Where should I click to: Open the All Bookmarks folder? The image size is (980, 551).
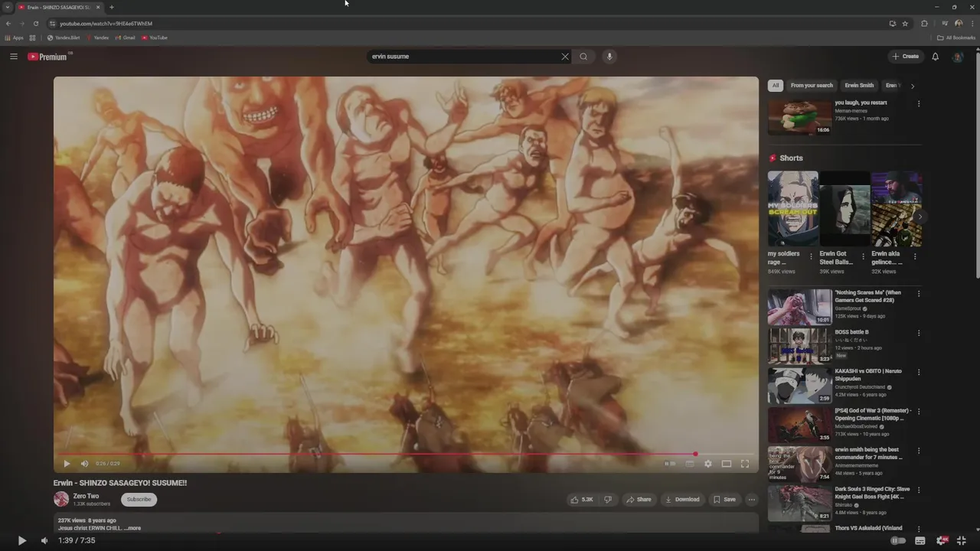pos(956,37)
